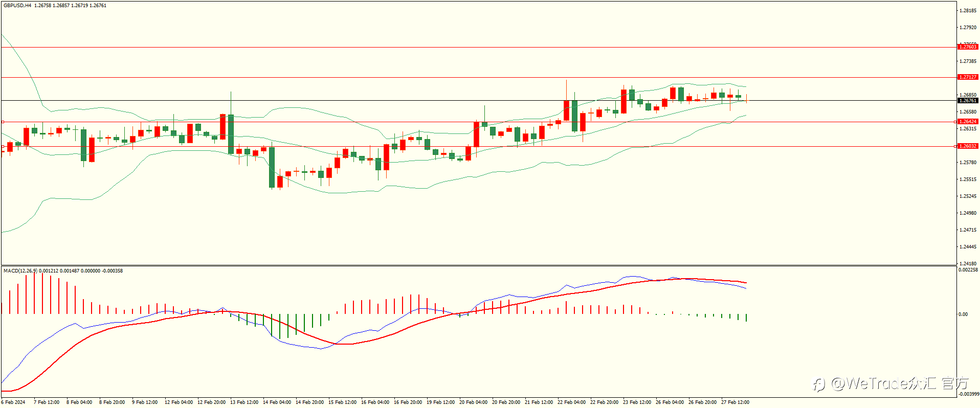Click the 1.26315 price axis label
Image resolution: width=980 pixels, height=408 pixels.
coord(968,129)
